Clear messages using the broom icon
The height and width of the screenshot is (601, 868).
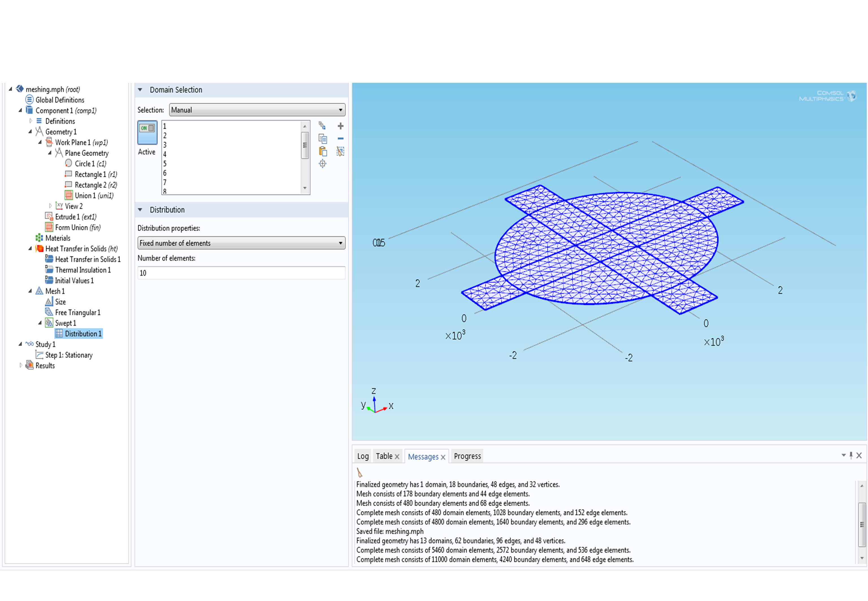click(360, 473)
